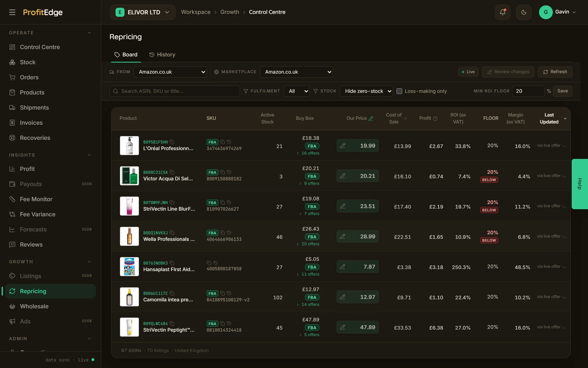Open the hamburger menu icon
The image size is (588, 368).
12,12
